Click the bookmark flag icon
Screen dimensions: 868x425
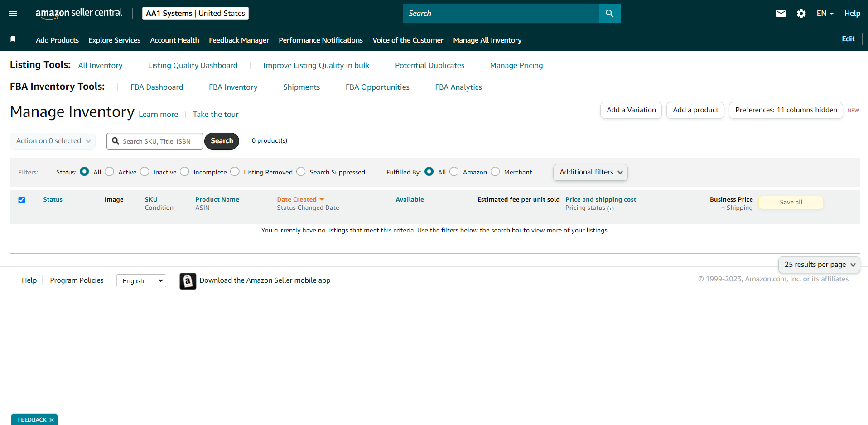click(13, 39)
